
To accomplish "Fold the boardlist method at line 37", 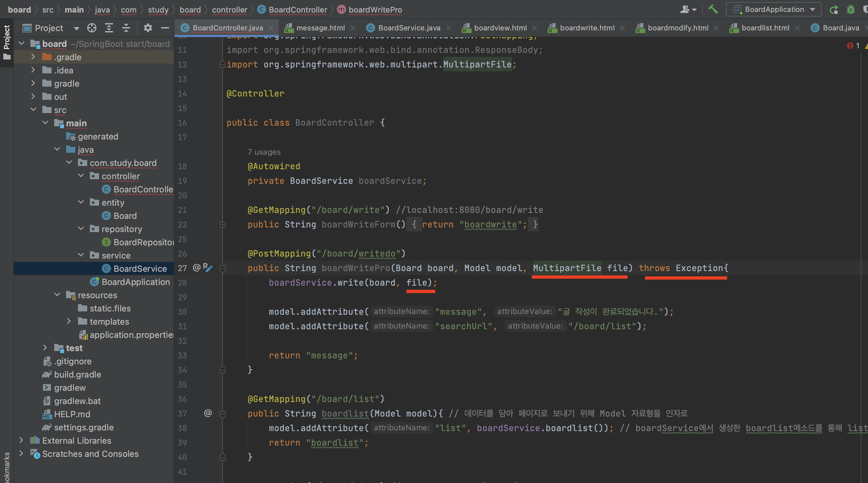I will pos(222,414).
